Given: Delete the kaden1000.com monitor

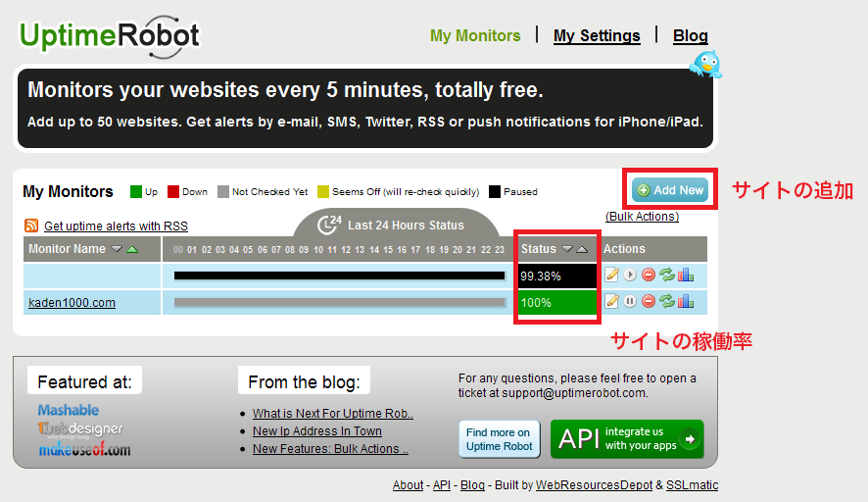Looking at the screenshot, I should click(649, 301).
